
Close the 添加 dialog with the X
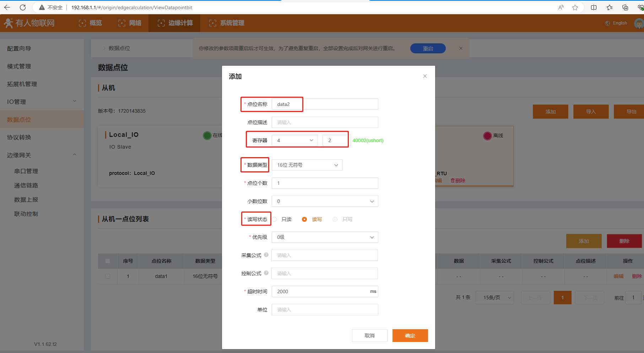pos(425,76)
